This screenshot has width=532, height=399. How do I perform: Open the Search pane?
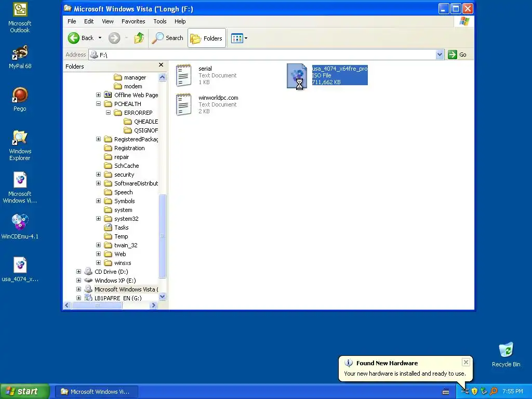pyautogui.click(x=167, y=38)
